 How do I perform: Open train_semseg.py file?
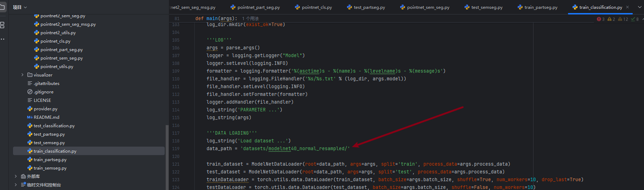point(50,168)
